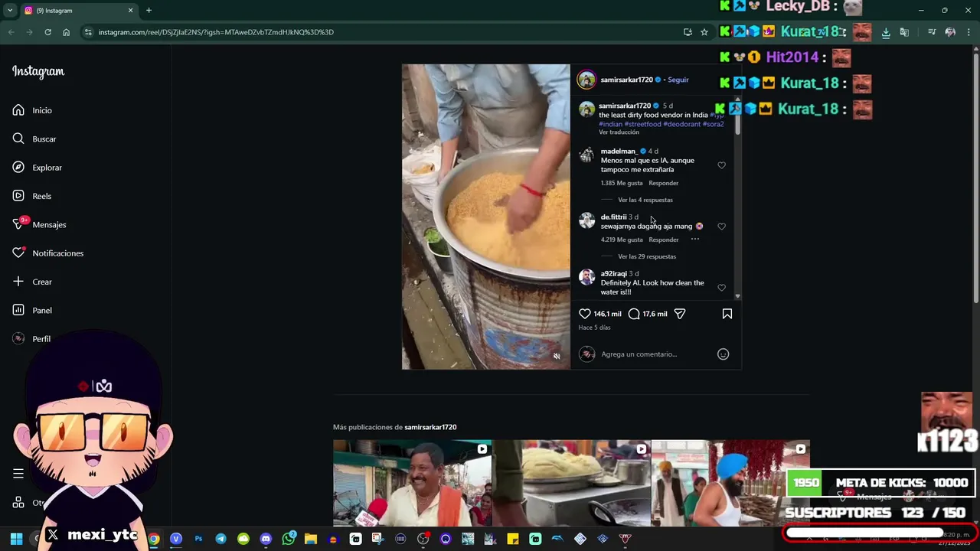The height and width of the screenshot is (551, 980).
Task: Open Windows Start button
Action: [x=16, y=539]
